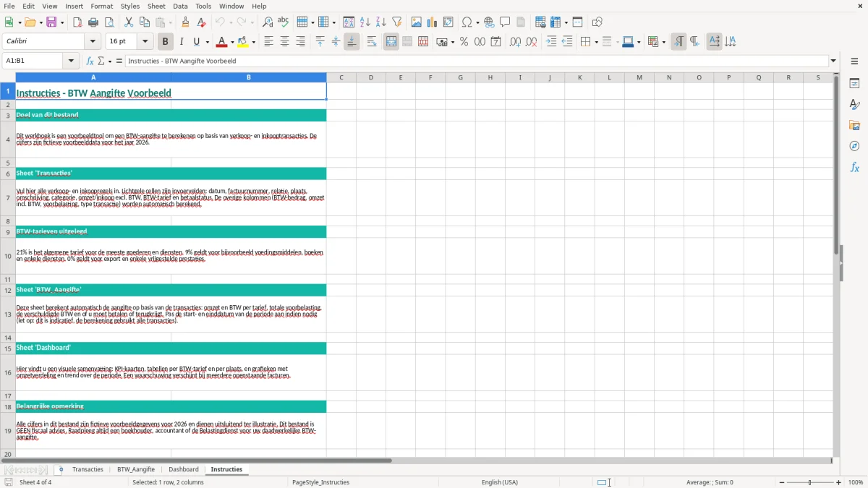The height and width of the screenshot is (488, 868).
Task: Click the English (USA) language in status bar
Action: pyautogui.click(x=500, y=482)
